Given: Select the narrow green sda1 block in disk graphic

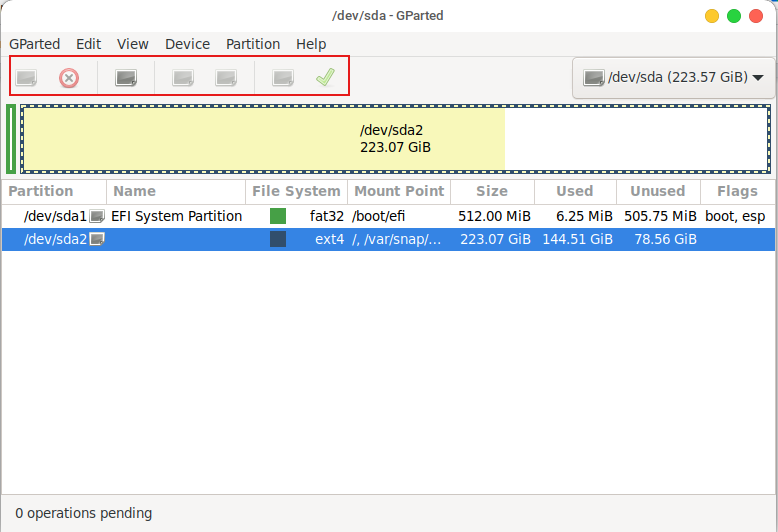Looking at the screenshot, I should [x=11, y=139].
